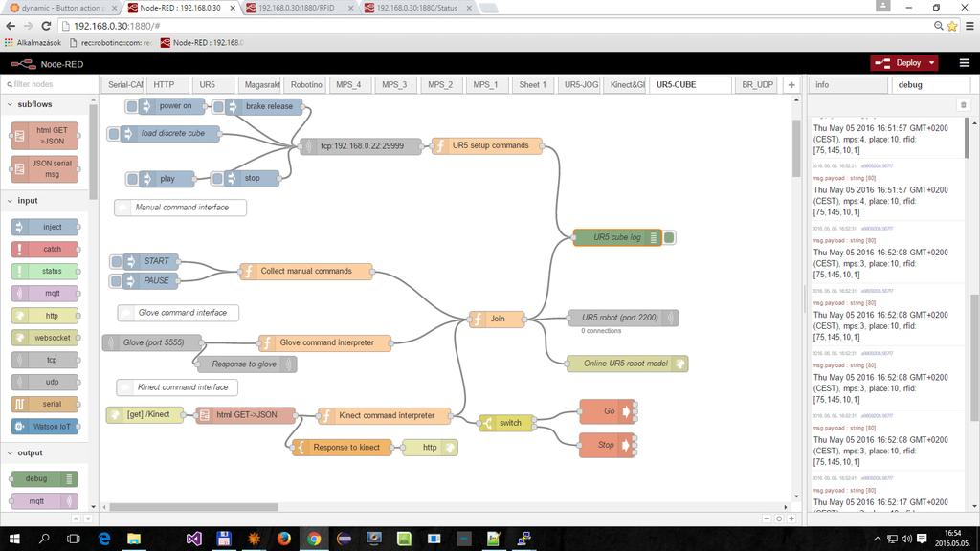
Task: Select the Join function node
Action: pyautogui.click(x=497, y=319)
